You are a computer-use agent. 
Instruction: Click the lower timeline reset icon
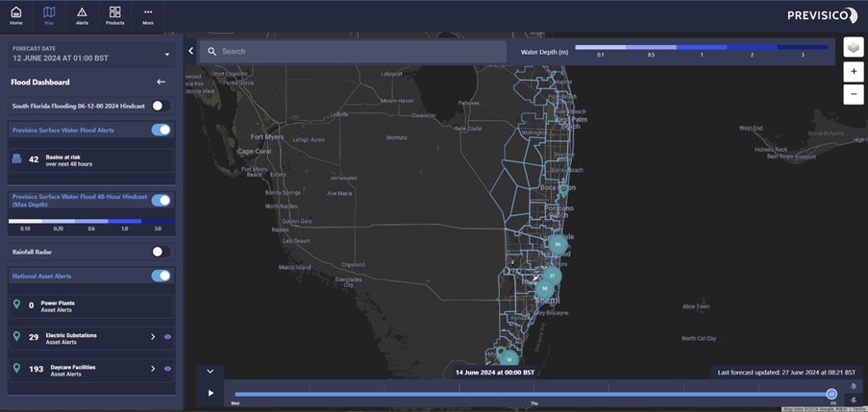tap(853, 400)
